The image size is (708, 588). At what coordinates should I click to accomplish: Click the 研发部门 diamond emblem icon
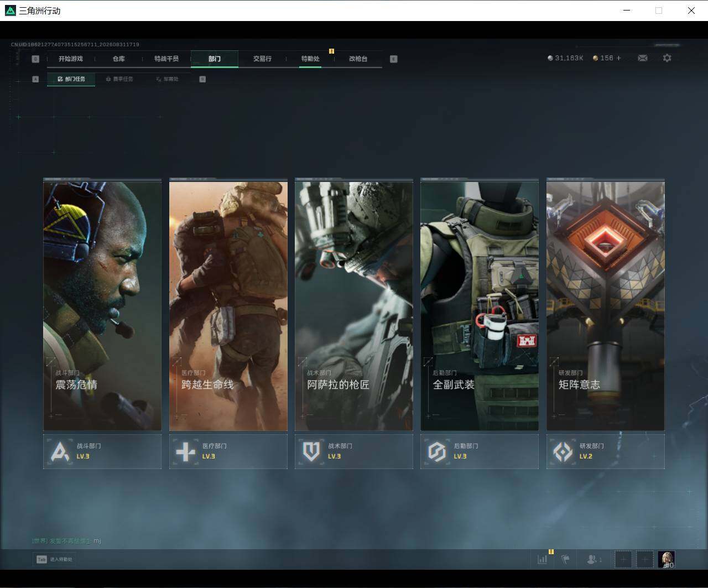(563, 452)
